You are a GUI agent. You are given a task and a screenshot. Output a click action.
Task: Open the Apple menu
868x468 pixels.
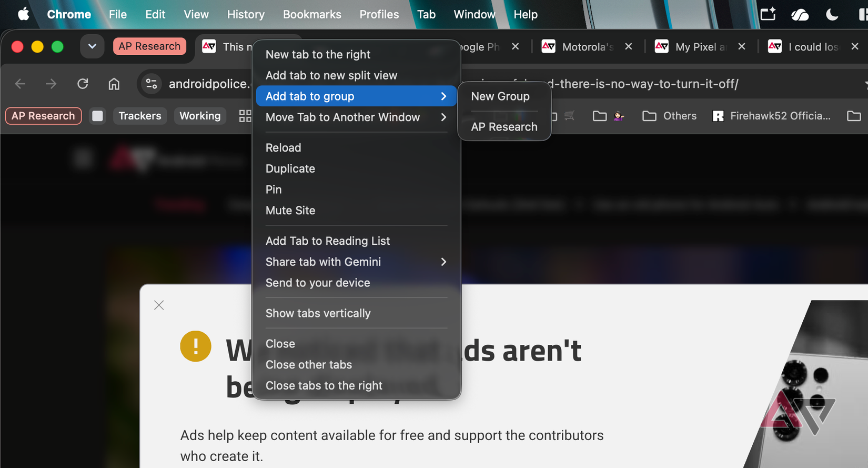click(x=24, y=14)
